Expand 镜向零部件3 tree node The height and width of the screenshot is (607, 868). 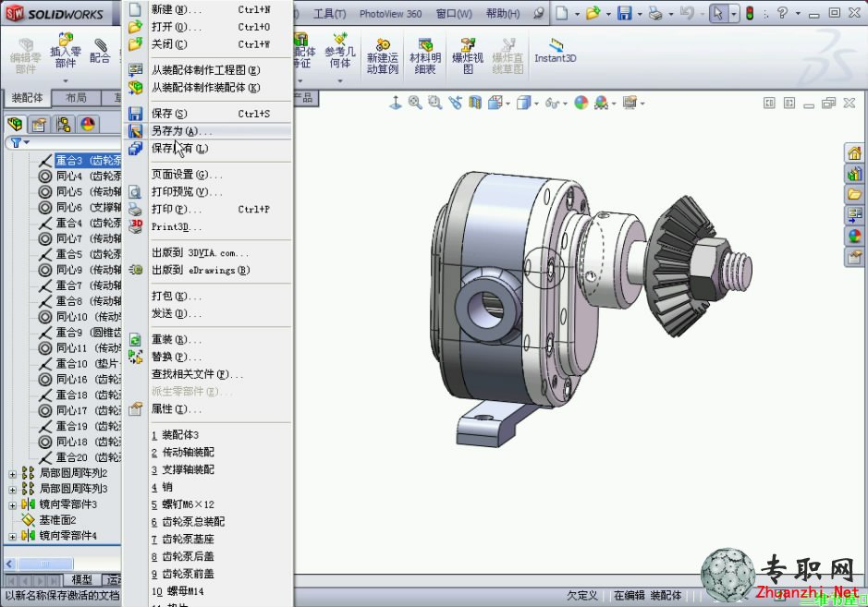click(x=12, y=504)
